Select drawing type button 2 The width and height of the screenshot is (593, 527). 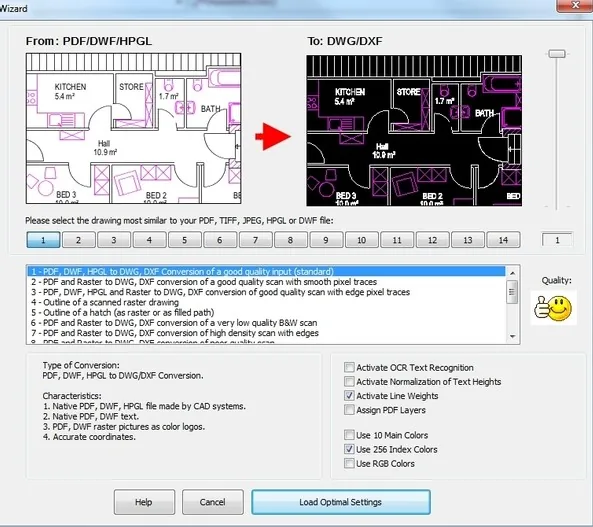click(x=78, y=240)
